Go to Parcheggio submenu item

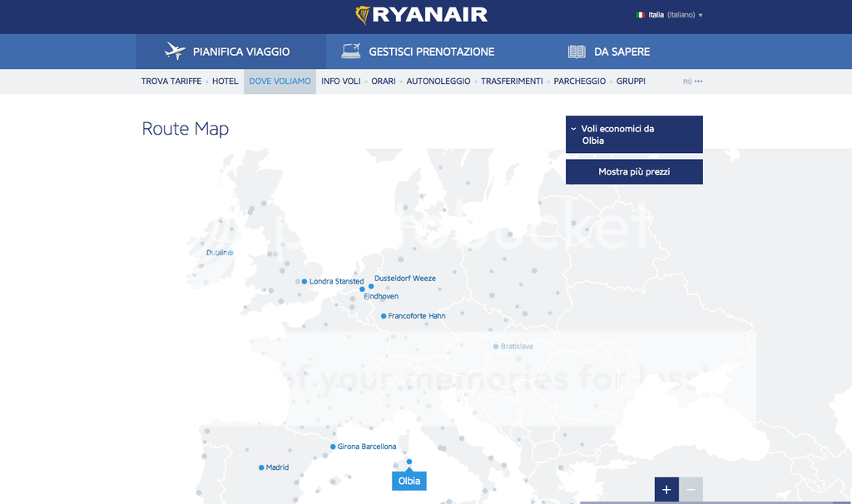(580, 82)
